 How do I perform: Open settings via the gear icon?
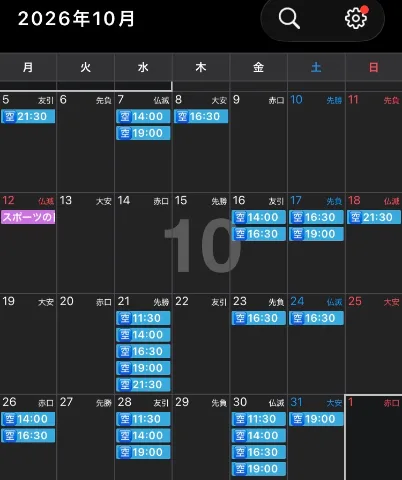tap(356, 18)
